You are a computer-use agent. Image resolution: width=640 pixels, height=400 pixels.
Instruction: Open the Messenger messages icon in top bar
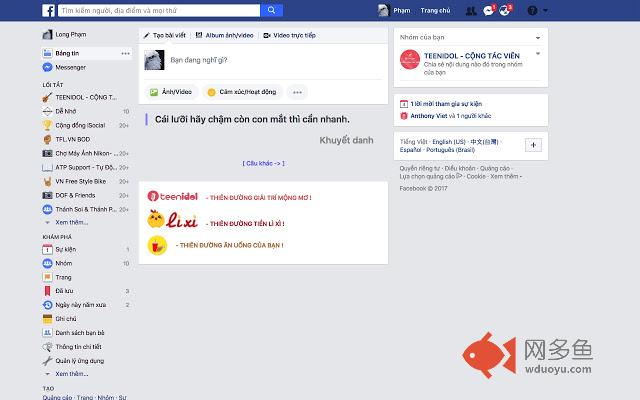pos(488,11)
